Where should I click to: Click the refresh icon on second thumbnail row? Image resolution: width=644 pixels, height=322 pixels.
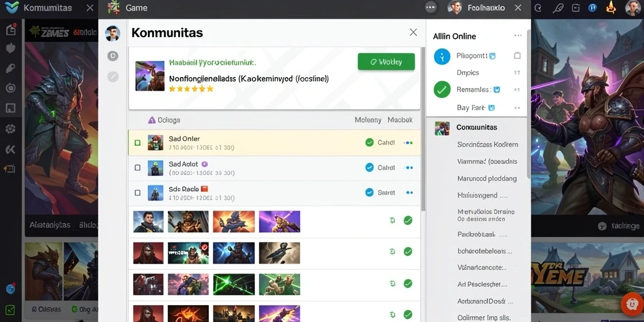392,252
